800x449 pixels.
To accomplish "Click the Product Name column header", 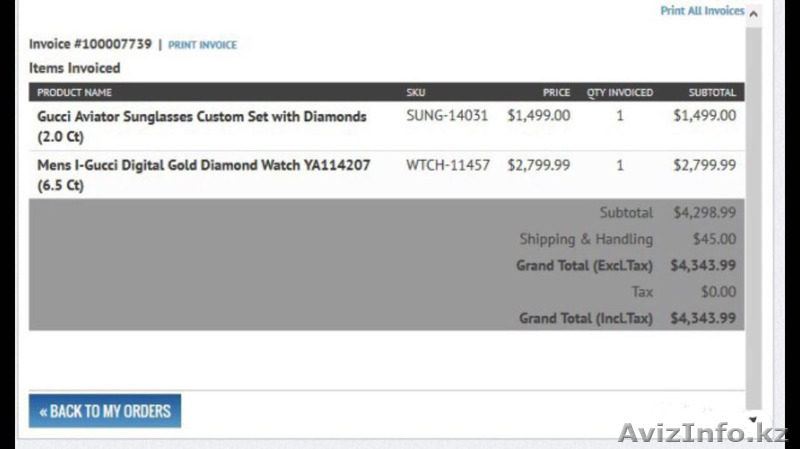I will click(74, 92).
